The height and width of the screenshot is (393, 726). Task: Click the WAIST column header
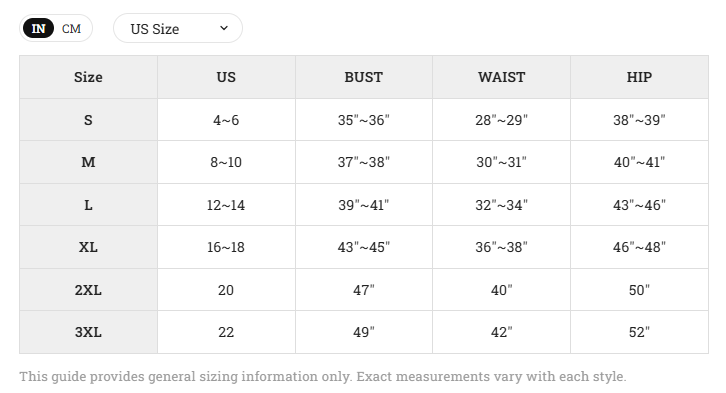coord(501,77)
